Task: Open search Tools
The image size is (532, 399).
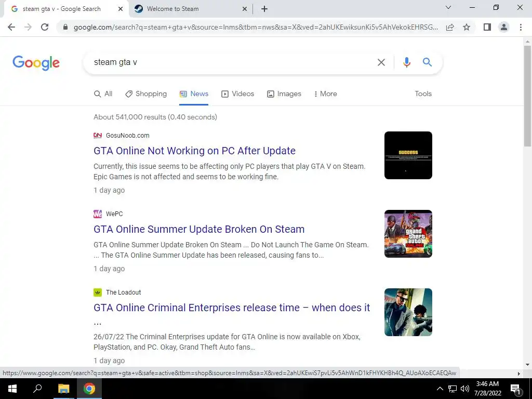Action: tap(423, 94)
